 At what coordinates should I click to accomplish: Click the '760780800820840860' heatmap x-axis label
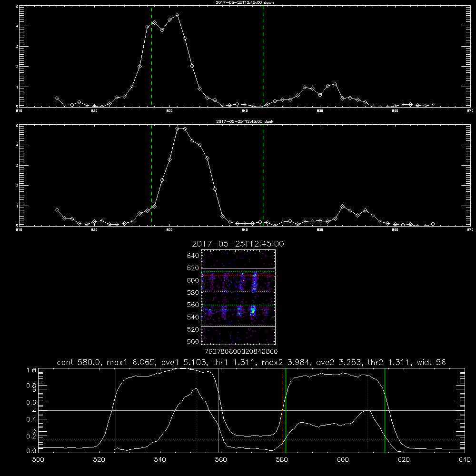coord(241,352)
